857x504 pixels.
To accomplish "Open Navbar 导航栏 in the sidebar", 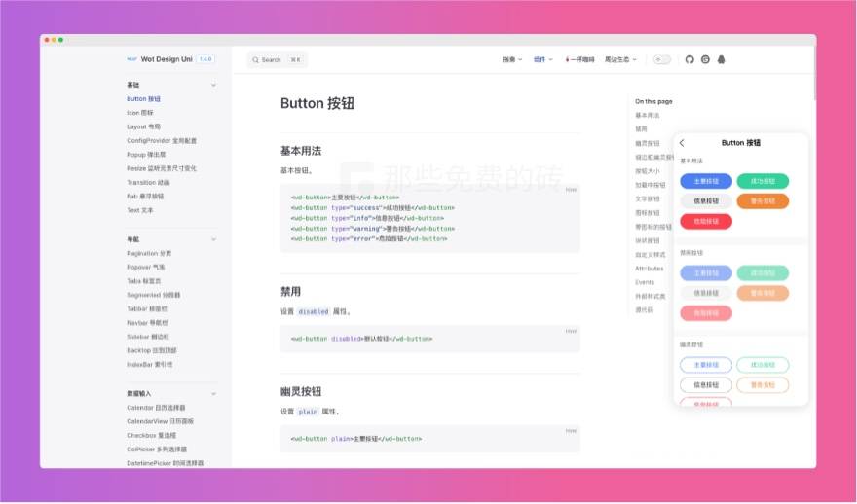I will 147,323.
